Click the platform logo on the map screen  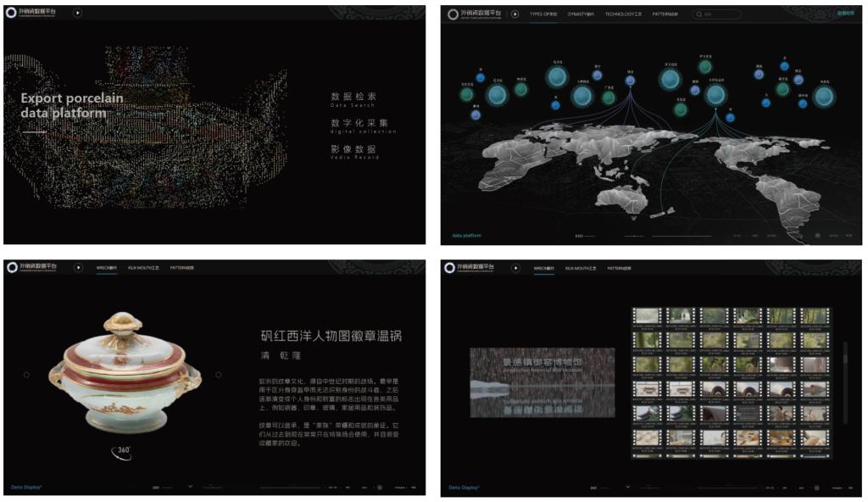click(475, 14)
